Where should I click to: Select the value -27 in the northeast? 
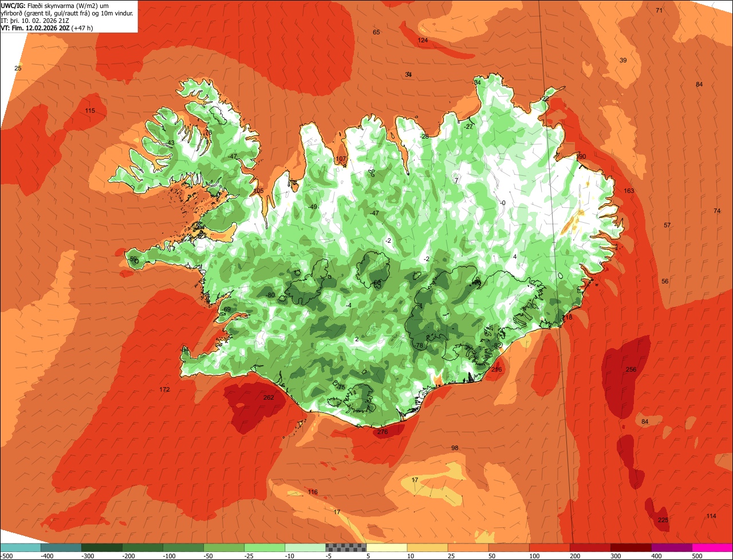click(x=468, y=127)
